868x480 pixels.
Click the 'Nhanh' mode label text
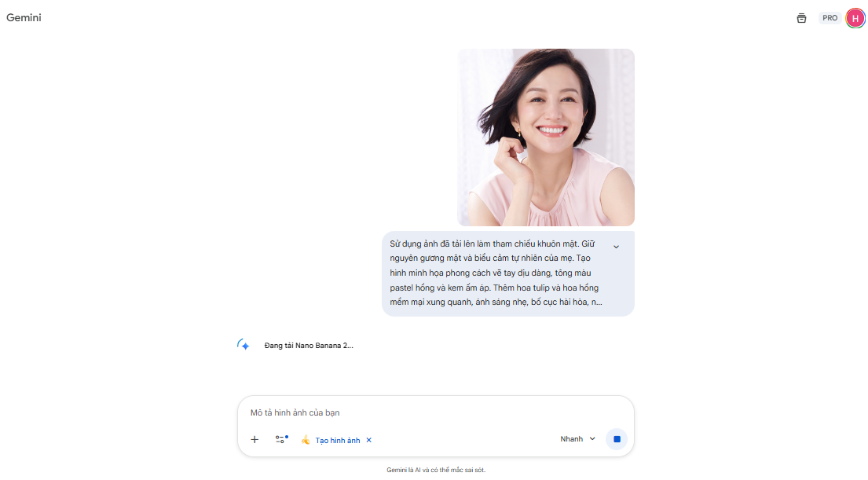[571, 439]
